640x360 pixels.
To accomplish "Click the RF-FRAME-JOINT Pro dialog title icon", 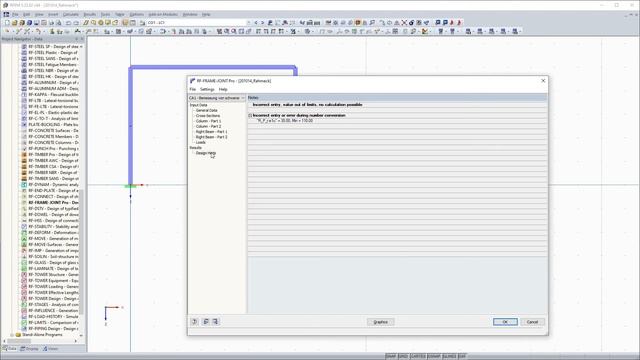I will click(193, 81).
